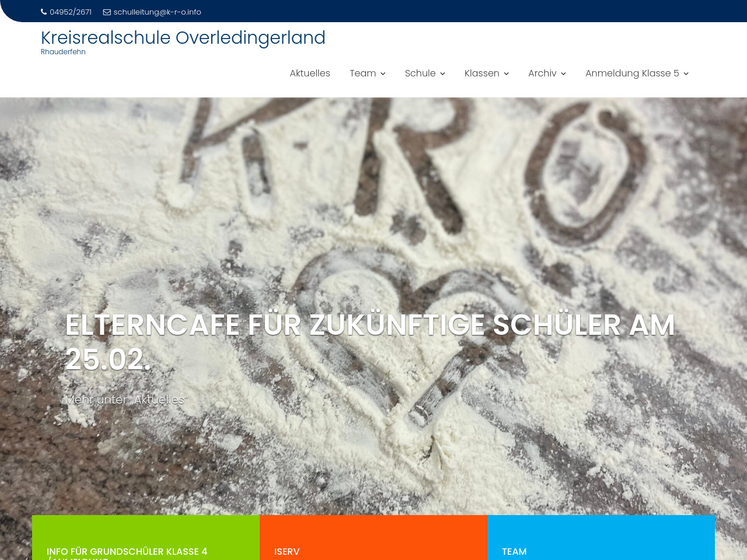Click the phone icon in top bar

(x=44, y=12)
